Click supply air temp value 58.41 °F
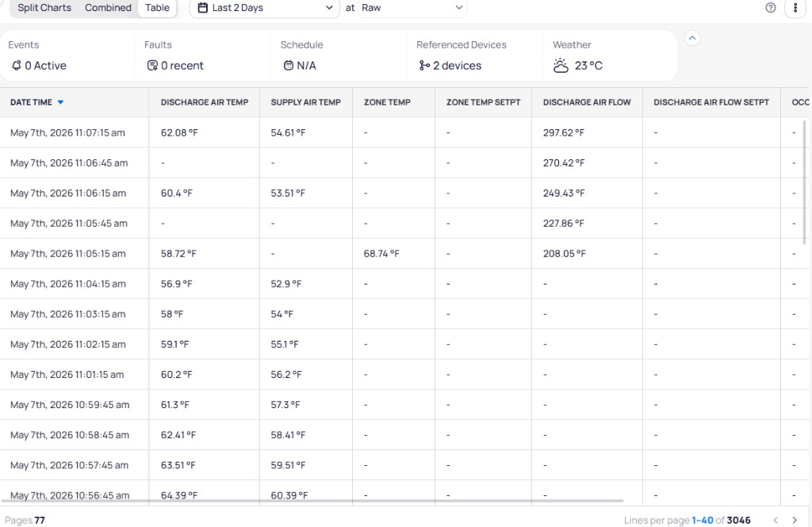Image resolution: width=812 pixels, height=527 pixels. pos(288,435)
